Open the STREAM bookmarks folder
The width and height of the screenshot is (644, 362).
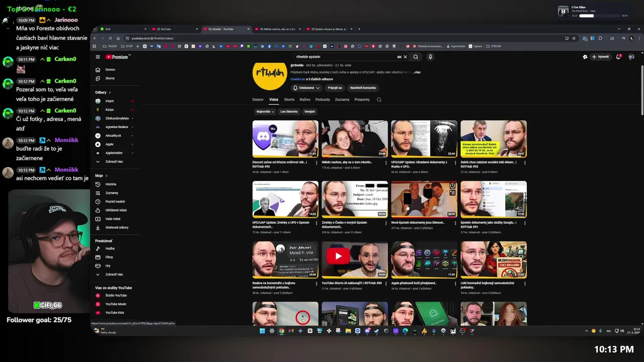coord(493,46)
